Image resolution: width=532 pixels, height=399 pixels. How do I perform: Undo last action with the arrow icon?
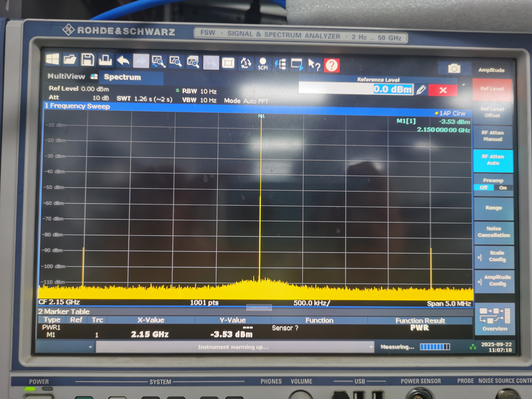[123, 61]
